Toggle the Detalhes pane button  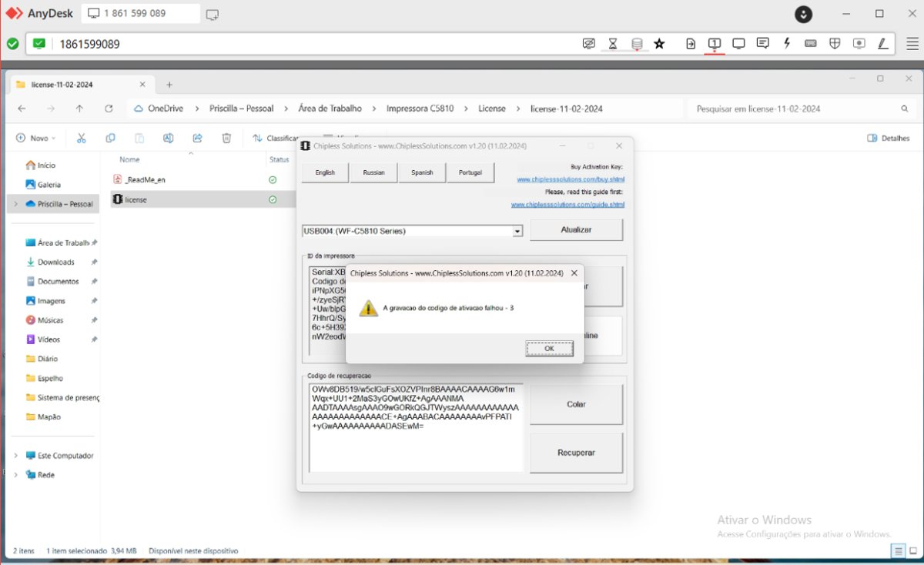pos(889,138)
